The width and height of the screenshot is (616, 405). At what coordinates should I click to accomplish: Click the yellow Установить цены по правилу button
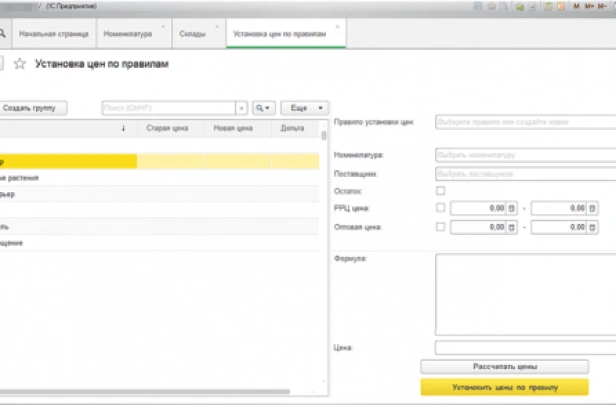pos(505,387)
